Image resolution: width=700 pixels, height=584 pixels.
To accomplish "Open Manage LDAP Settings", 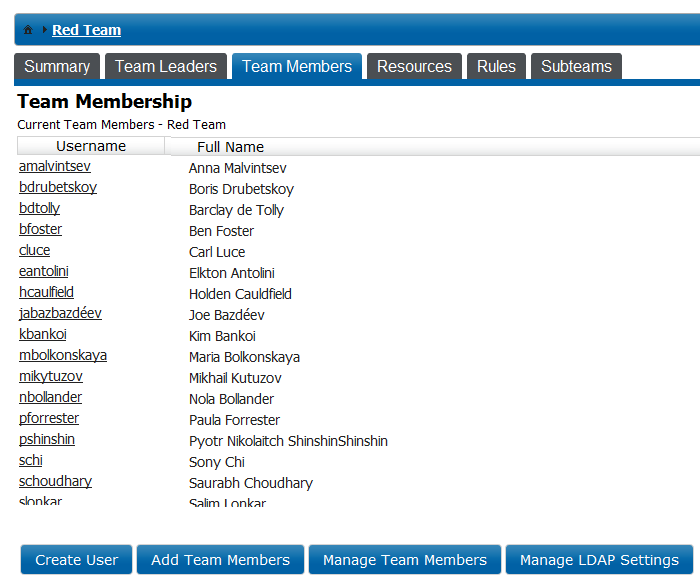I will click(x=600, y=559).
